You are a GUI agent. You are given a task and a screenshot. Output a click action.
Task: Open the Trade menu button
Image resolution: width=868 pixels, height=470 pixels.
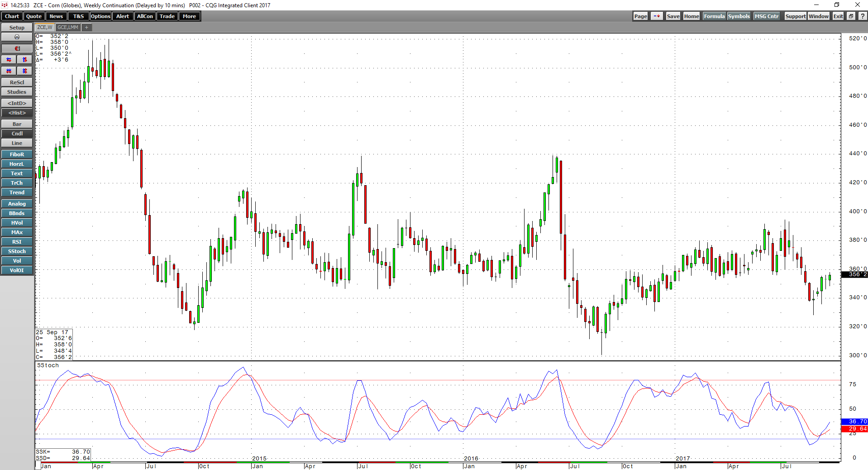coord(167,16)
